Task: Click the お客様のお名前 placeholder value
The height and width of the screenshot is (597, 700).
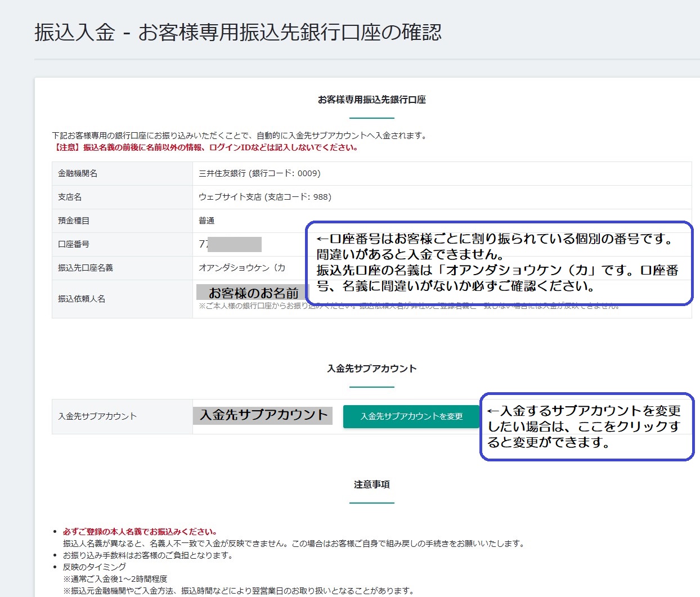Action: [x=253, y=293]
